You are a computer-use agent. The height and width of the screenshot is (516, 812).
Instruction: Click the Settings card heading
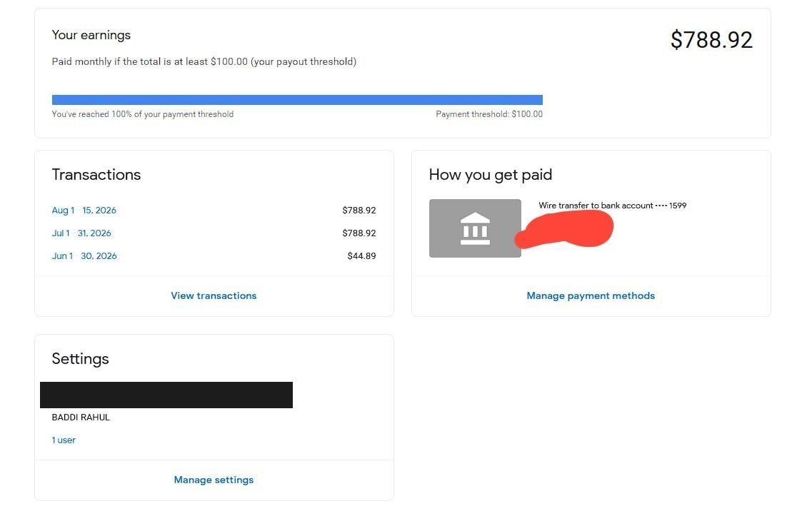tap(80, 359)
